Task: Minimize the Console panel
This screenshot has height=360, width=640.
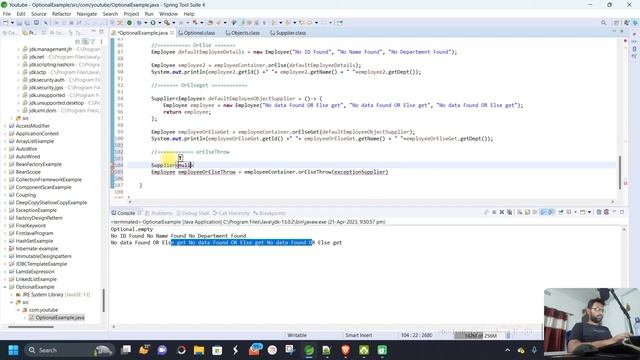Action: 614,212
